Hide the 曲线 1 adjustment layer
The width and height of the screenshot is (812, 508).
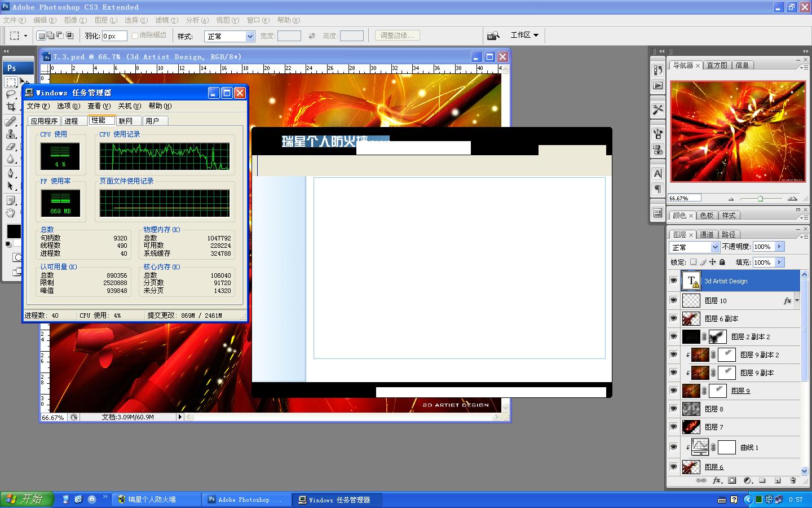tap(673, 447)
